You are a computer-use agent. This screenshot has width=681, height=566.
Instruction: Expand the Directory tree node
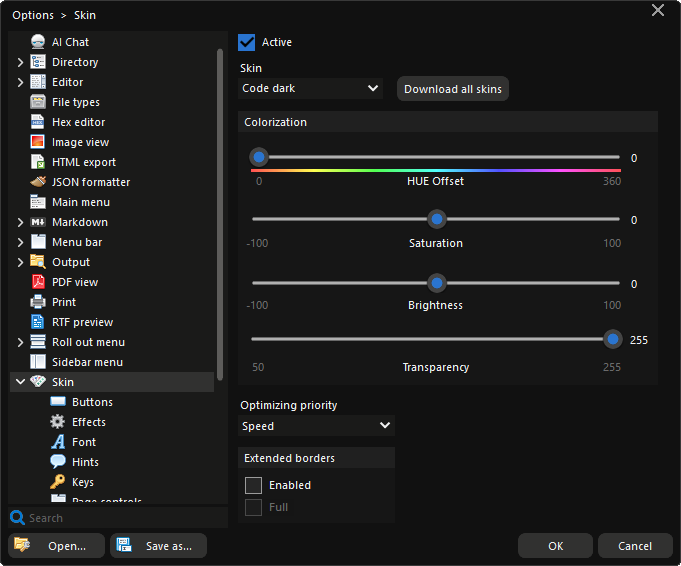click(x=20, y=62)
